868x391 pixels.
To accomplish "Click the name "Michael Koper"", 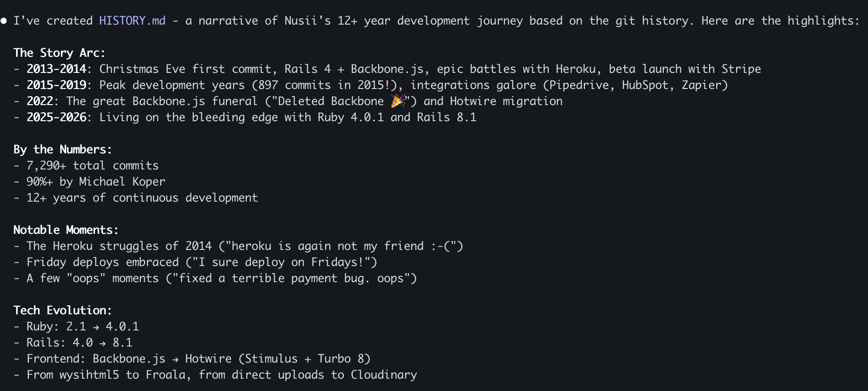I will point(122,182).
